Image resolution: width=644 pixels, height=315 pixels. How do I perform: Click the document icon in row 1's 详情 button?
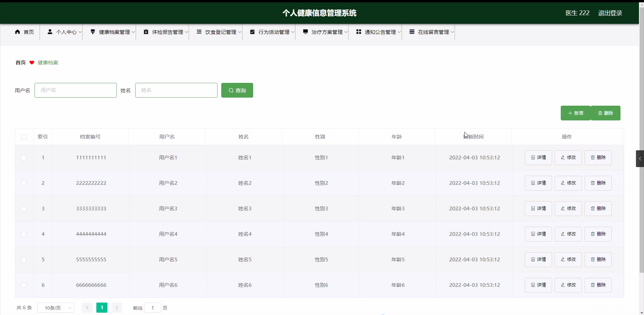[x=533, y=157]
